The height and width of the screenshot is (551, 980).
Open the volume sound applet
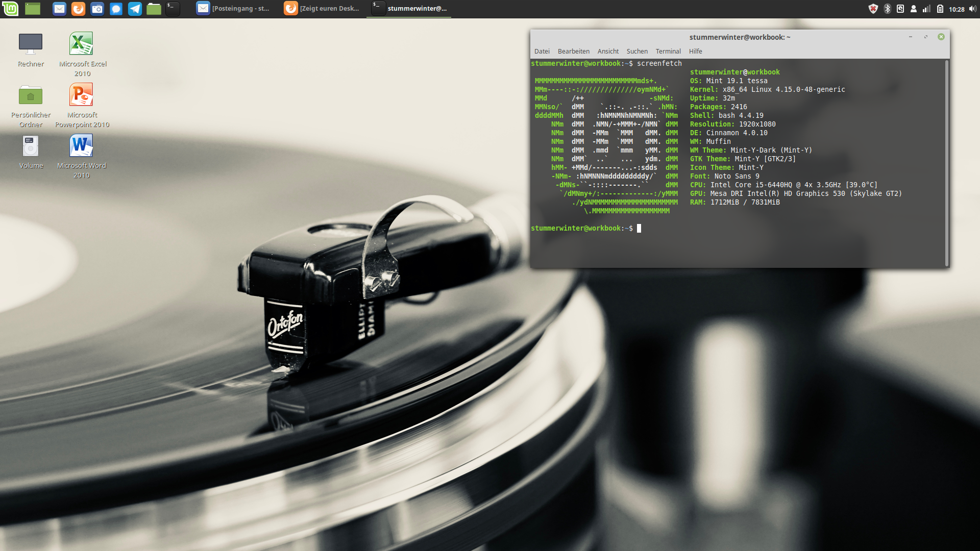pos(972,9)
